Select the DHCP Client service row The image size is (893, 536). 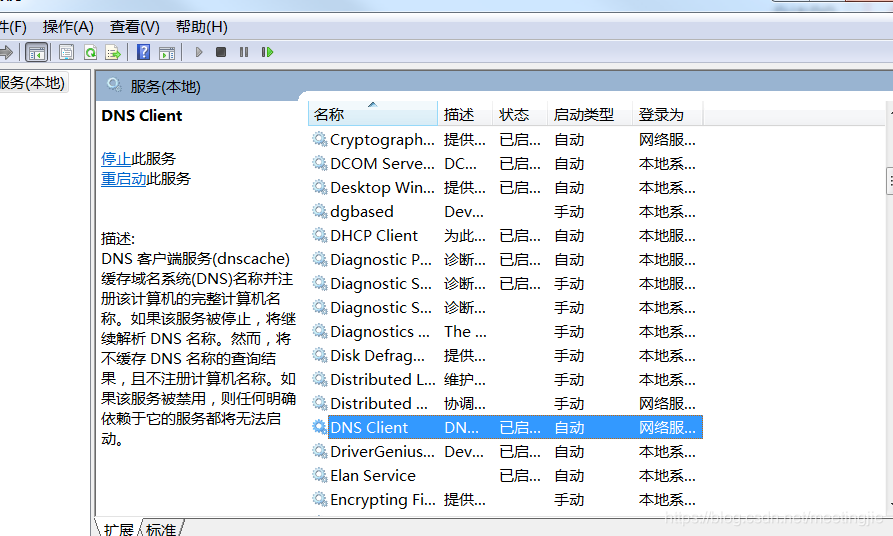coord(506,235)
